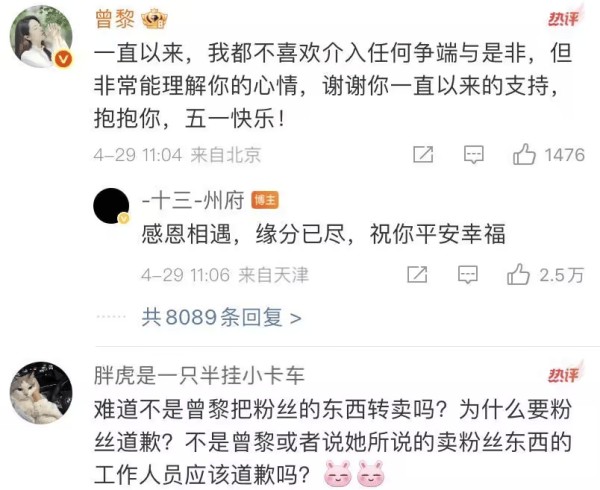This screenshot has height=490, width=600.
Task: Click the username 曾黎
Action: [x=115, y=19]
